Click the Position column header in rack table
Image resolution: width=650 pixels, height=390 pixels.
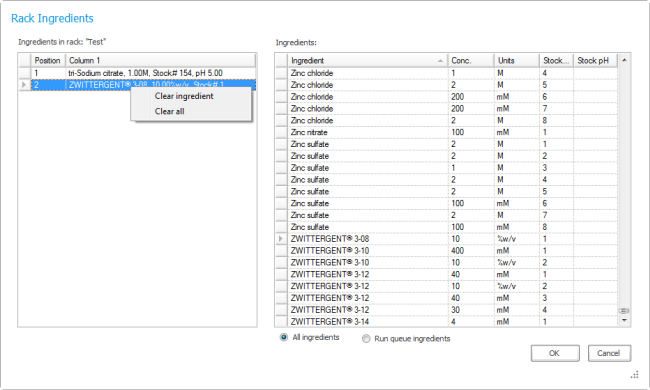pos(48,61)
